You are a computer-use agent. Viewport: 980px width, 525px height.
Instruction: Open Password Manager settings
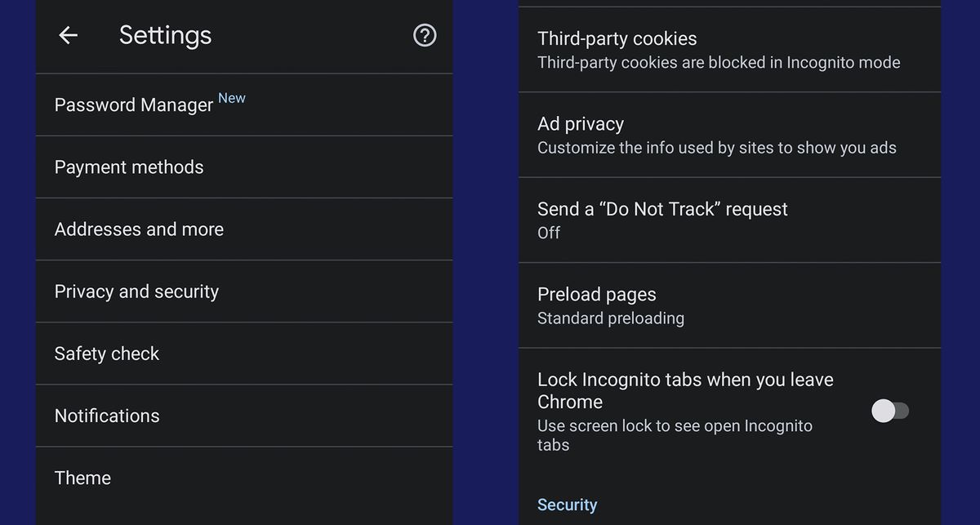pyautogui.click(x=133, y=105)
